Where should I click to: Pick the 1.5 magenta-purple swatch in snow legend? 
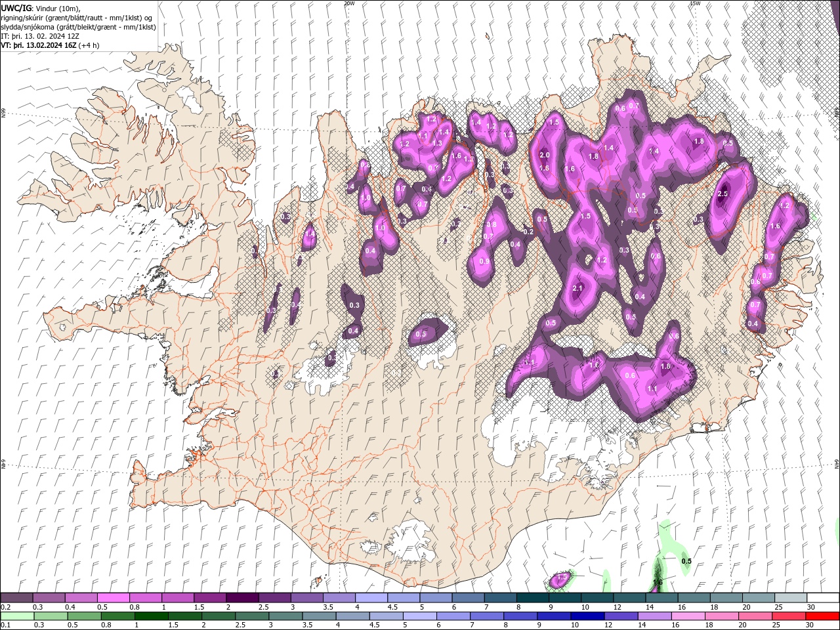pos(209,598)
